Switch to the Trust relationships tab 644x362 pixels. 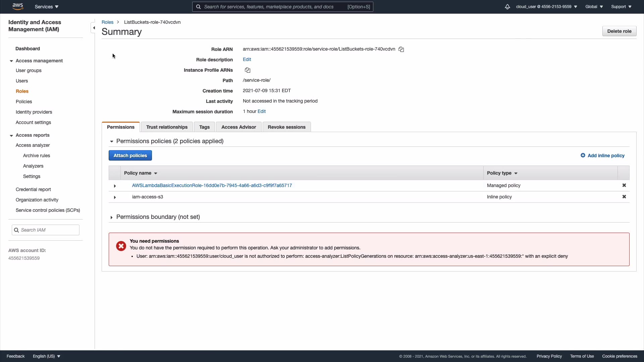click(x=167, y=127)
